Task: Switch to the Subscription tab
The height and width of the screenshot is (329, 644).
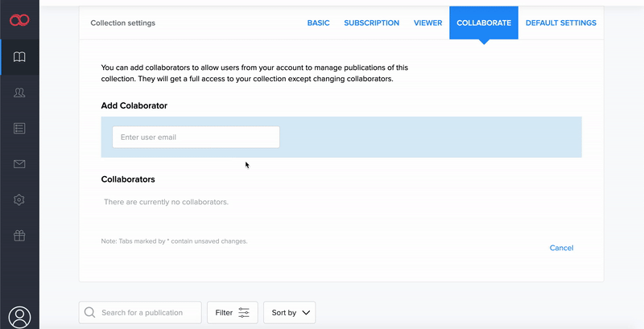Action: [x=371, y=23]
